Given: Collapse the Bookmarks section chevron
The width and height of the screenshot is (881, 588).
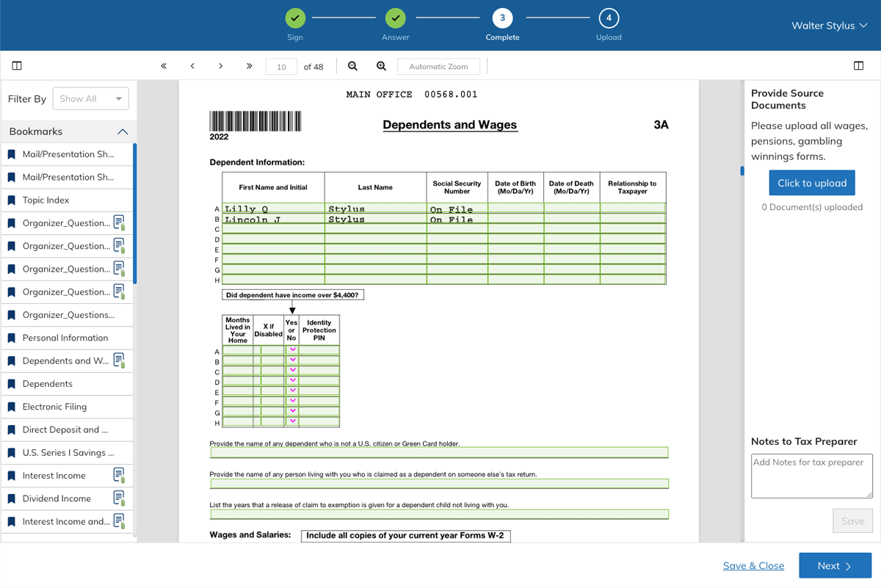Looking at the screenshot, I should point(123,132).
